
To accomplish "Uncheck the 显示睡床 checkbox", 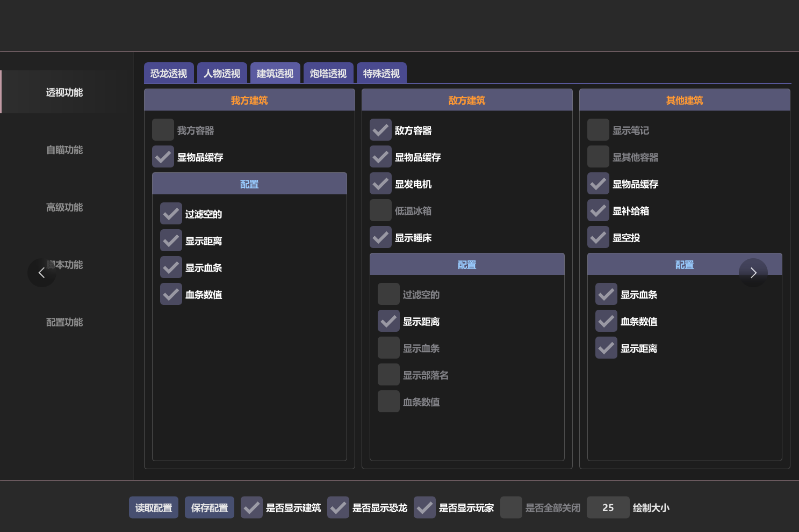I will [x=380, y=237].
